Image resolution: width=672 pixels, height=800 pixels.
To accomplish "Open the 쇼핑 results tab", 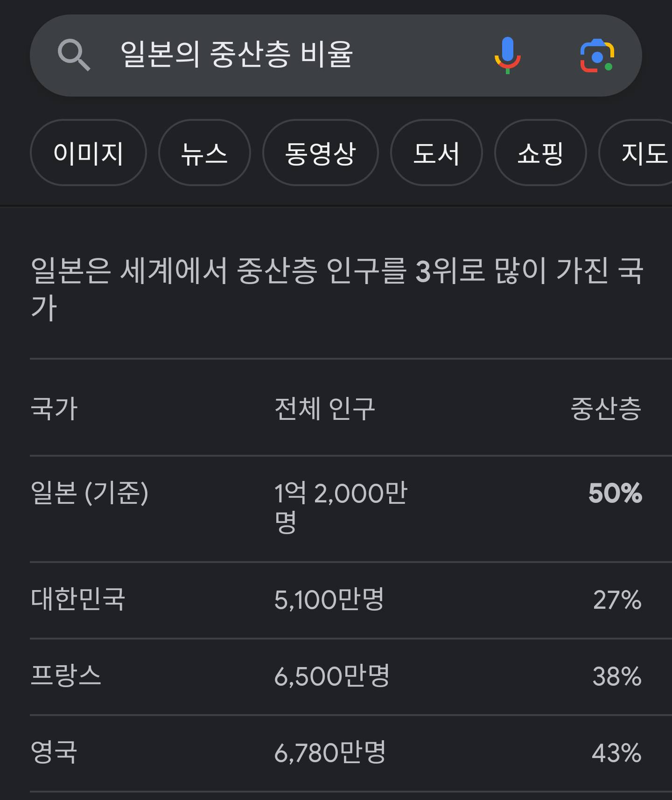I will pyautogui.click(x=540, y=153).
